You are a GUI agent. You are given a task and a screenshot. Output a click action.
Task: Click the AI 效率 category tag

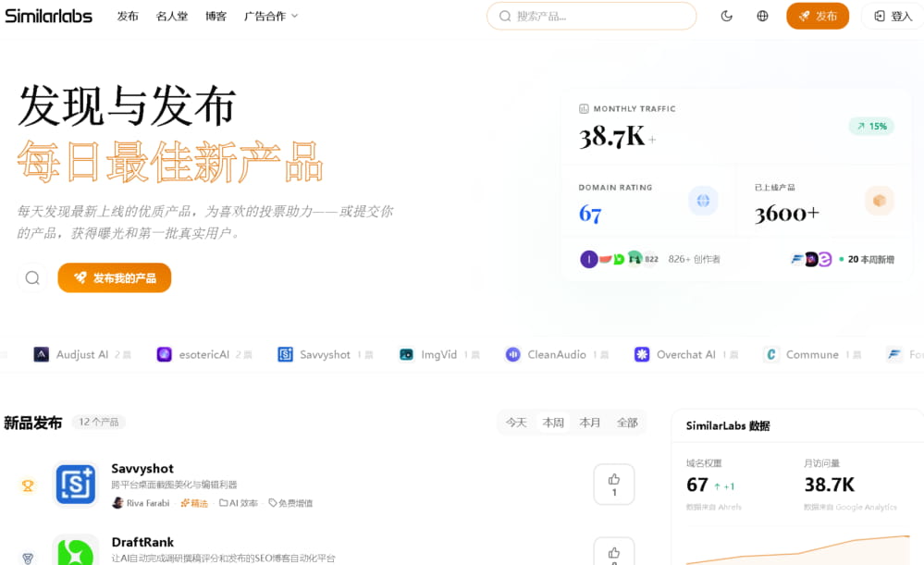(239, 502)
